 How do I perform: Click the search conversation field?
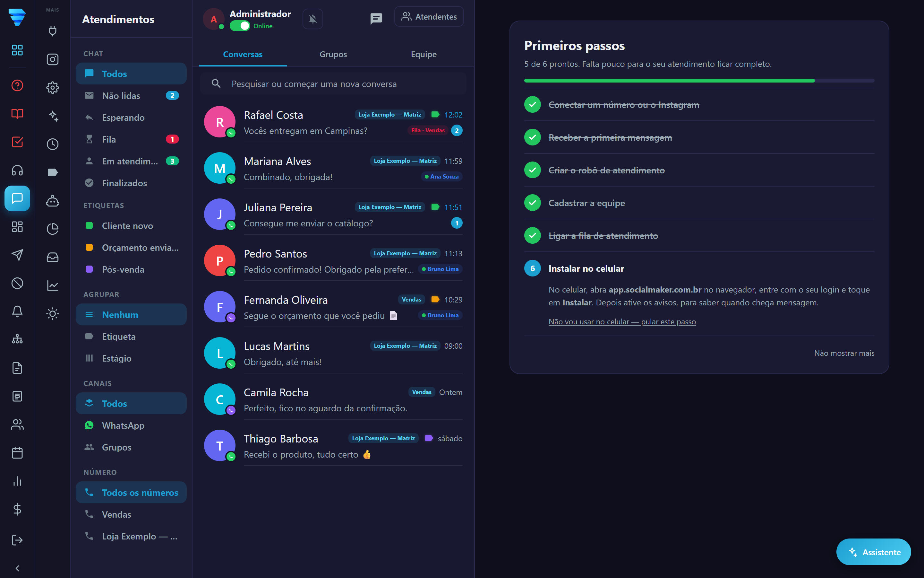tap(333, 84)
